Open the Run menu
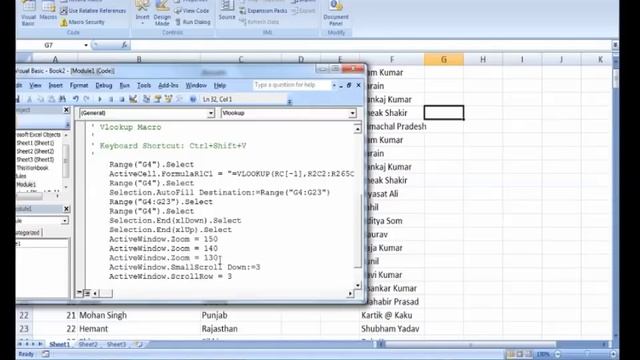640x360 pixels. point(124,85)
